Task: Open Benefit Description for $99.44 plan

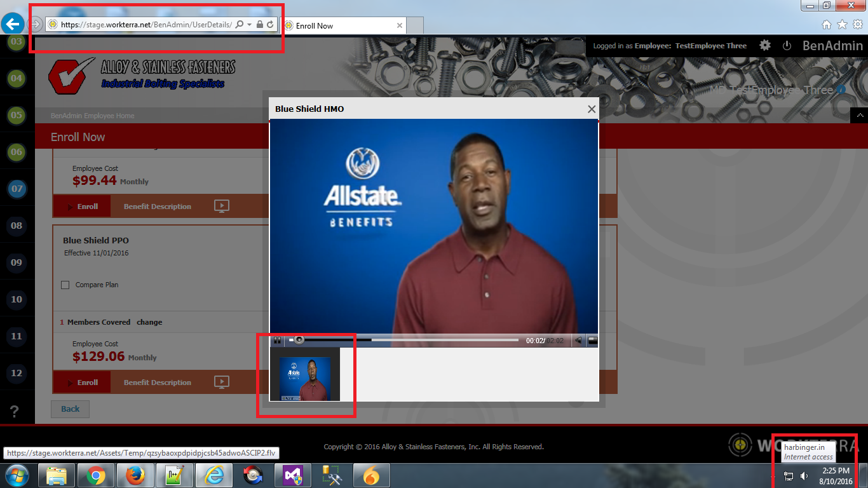Action: click(x=157, y=207)
